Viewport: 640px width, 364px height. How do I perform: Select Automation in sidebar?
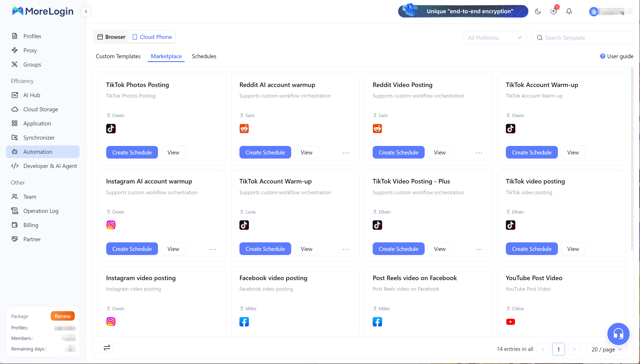tap(43, 152)
